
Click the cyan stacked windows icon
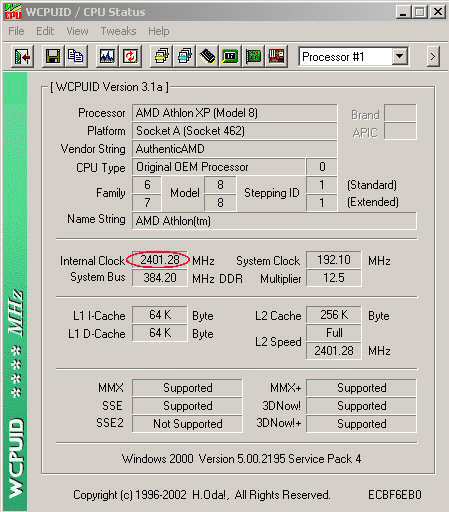pyautogui.click(x=184, y=57)
